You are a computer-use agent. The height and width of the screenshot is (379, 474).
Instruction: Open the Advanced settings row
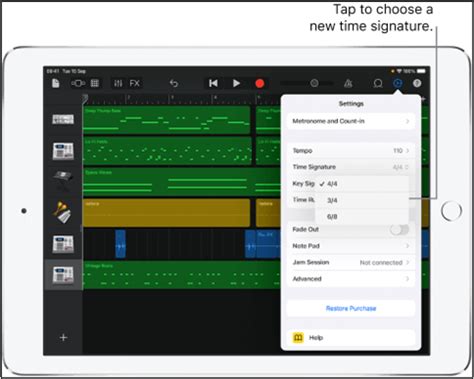coord(351,279)
